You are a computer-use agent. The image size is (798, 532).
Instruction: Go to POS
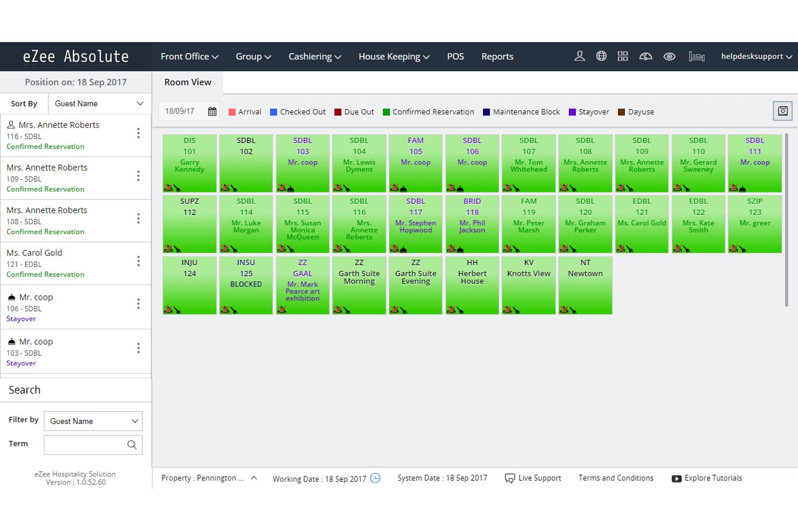coord(456,57)
